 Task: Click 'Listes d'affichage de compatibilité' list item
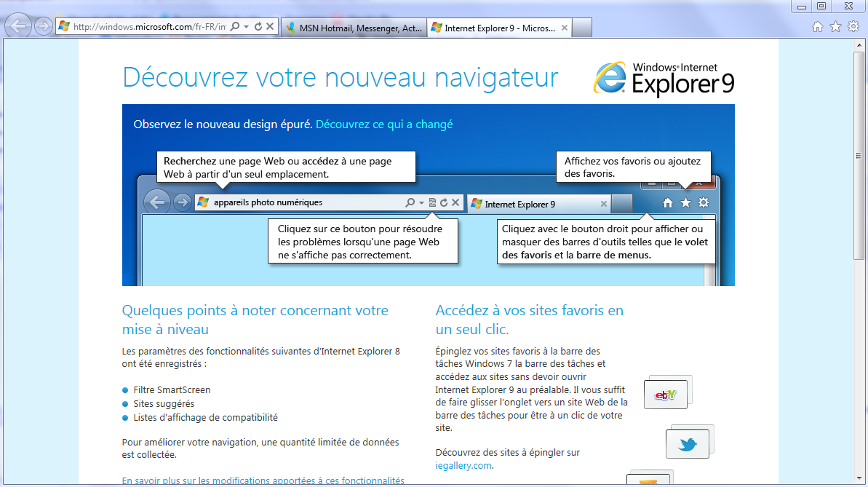pyautogui.click(x=205, y=417)
